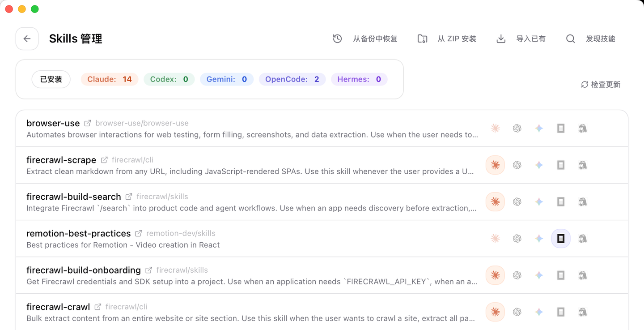
Task: Click description "Extract clean markdown from any URL"
Action: tap(250, 171)
